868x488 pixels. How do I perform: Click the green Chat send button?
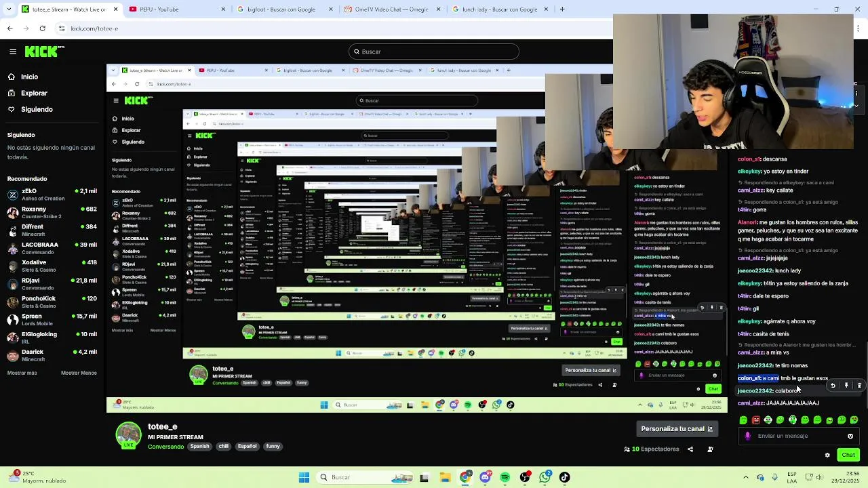[848, 455]
